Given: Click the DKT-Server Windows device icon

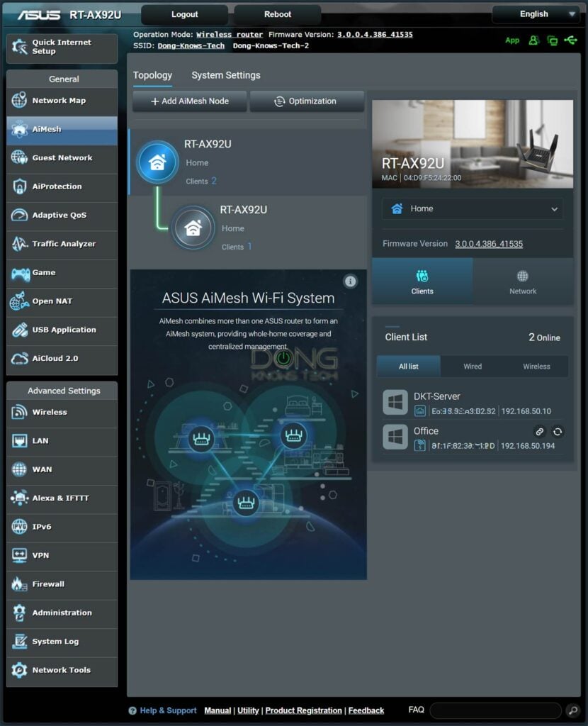Looking at the screenshot, I should (x=395, y=402).
